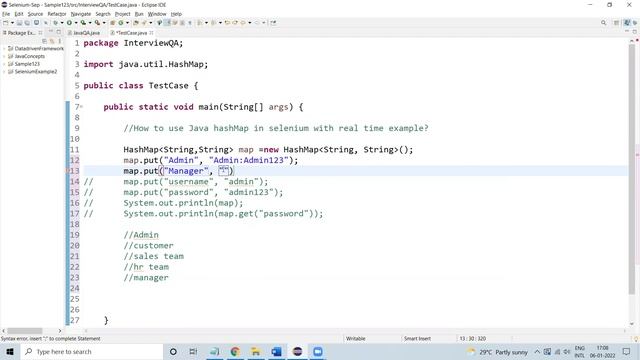Go to Previous Annotation icon

click(x=213, y=23)
